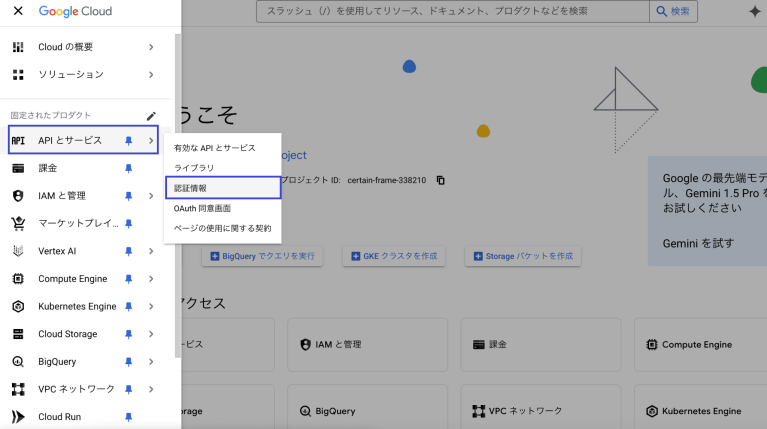Expand the IAM と管理 submenu chevron

click(151, 196)
